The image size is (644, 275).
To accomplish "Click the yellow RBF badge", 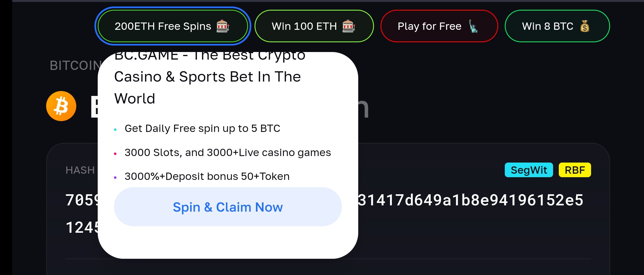I will pos(575,170).
